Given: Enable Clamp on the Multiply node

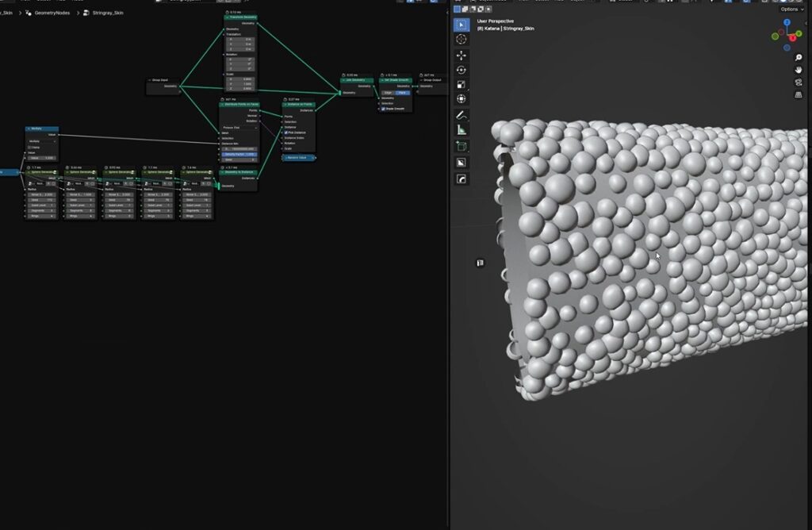Looking at the screenshot, I should point(29,147).
